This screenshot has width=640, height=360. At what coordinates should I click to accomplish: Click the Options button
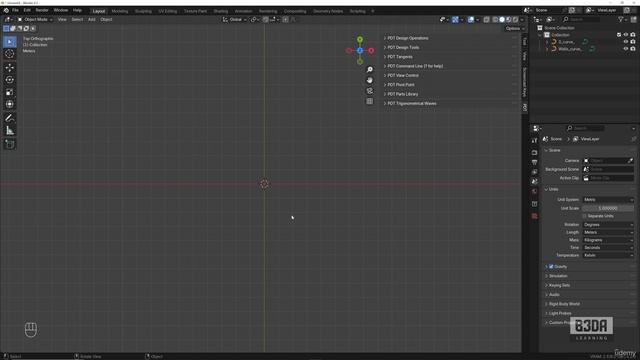pyautogui.click(x=514, y=29)
